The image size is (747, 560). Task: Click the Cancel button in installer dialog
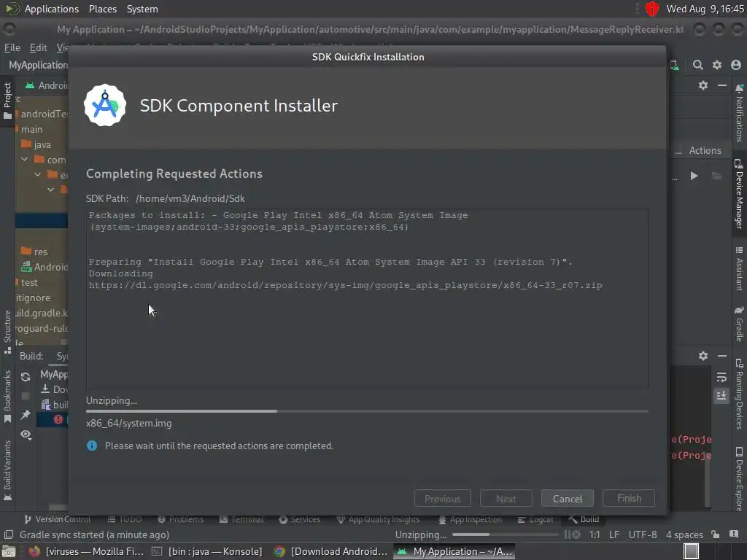[x=568, y=499]
